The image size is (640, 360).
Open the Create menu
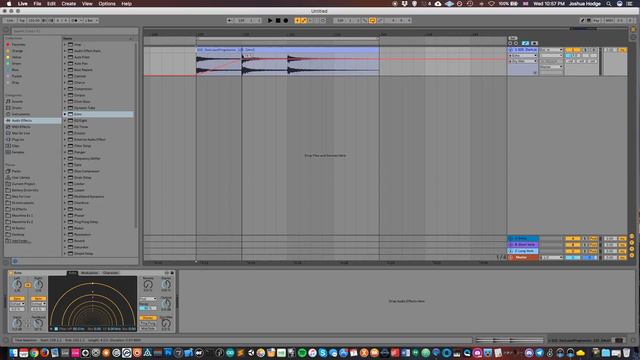[x=69, y=4]
